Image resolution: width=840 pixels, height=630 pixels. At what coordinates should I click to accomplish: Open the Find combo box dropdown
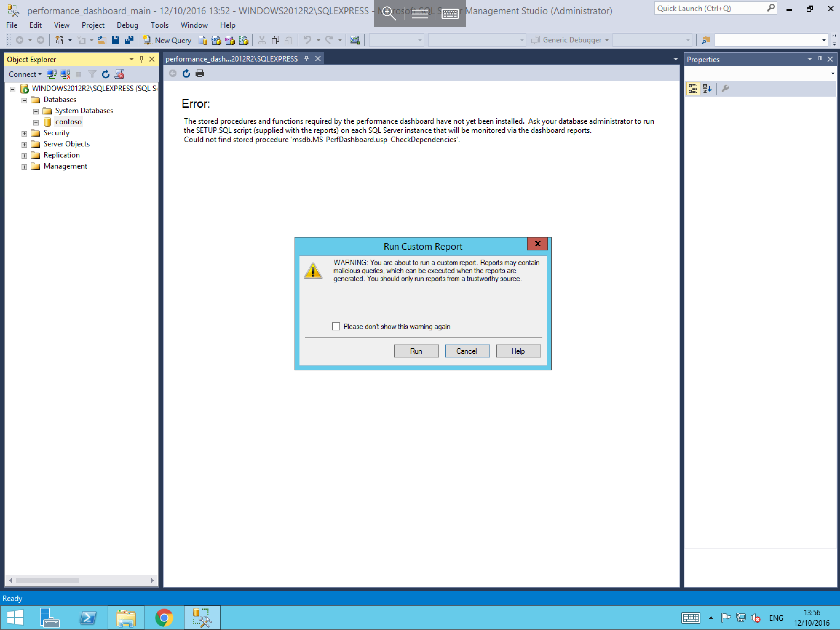[824, 40]
